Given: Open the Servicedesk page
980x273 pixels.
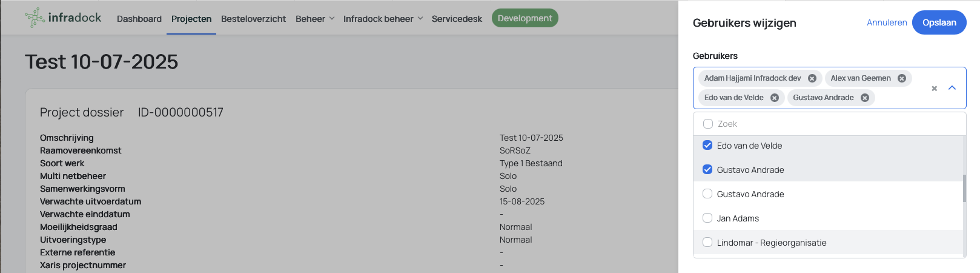Looking at the screenshot, I should click(x=457, y=19).
